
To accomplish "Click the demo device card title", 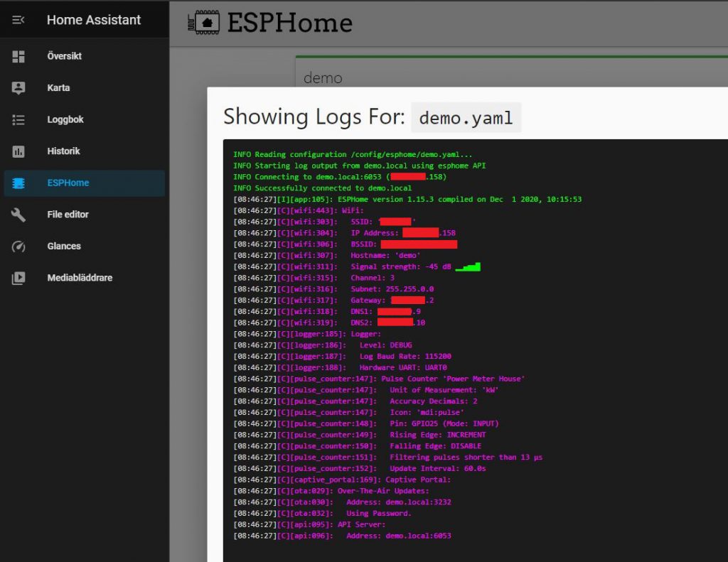I will coord(323,78).
